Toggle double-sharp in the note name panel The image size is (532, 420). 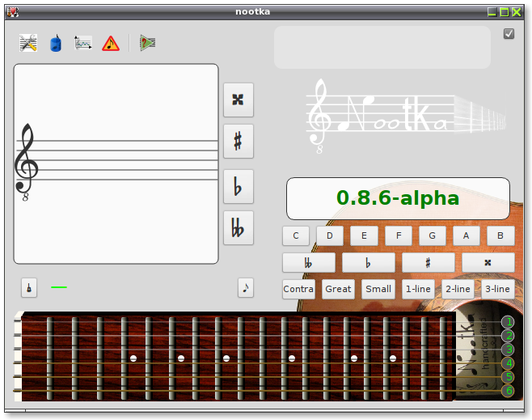pyautogui.click(x=488, y=262)
